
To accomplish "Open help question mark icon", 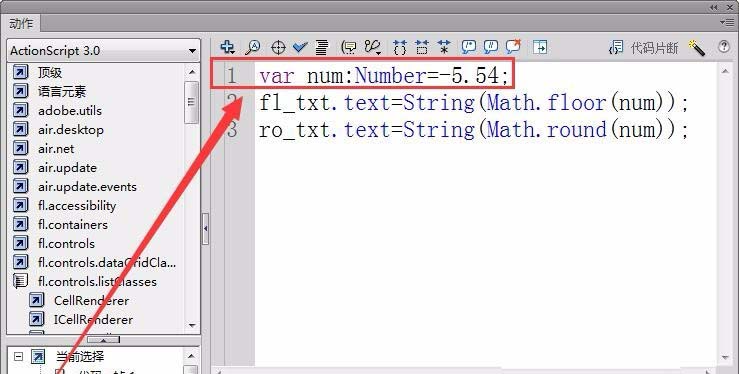I will coord(724,47).
